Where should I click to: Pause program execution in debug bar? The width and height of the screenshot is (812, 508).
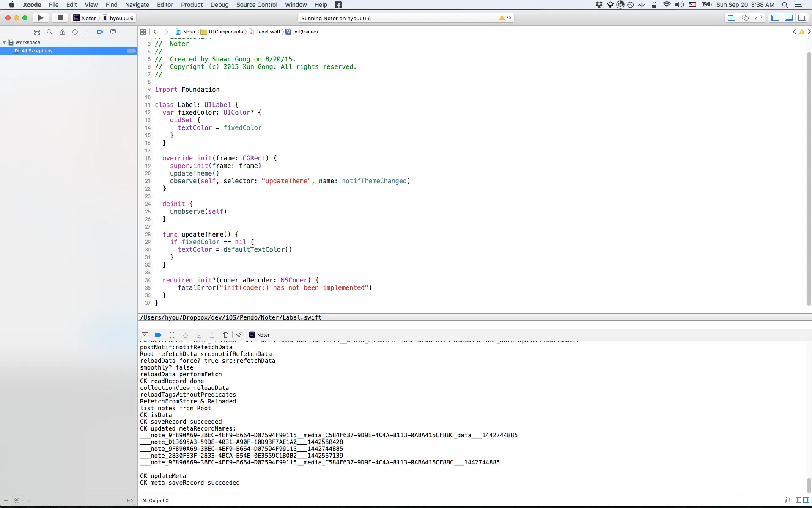172,335
